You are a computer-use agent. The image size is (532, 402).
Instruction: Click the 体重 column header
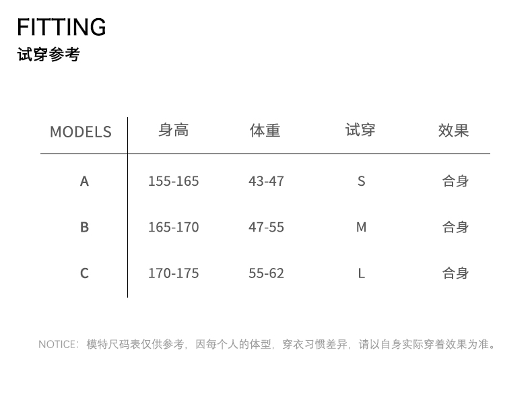click(x=265, y=130)
